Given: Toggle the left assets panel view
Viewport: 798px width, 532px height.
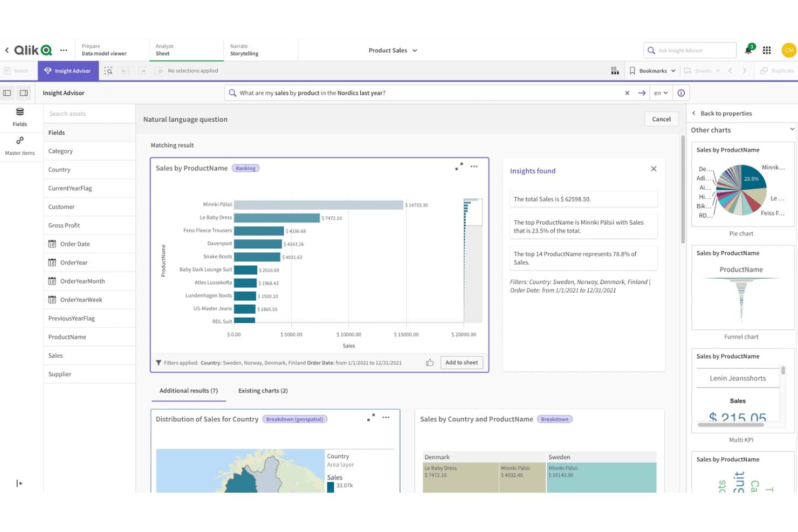Looking at the screenshot, I should point(7,93).
